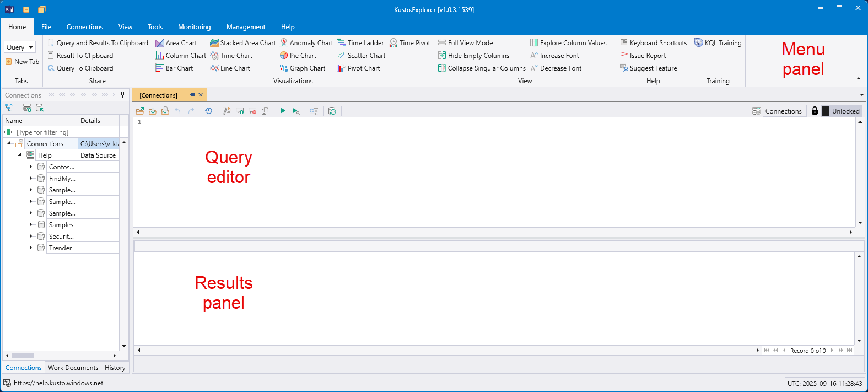This screenshot has width=868, height=392.
Task: Click the Add connection server icon
Action: (x=27, y=108)
